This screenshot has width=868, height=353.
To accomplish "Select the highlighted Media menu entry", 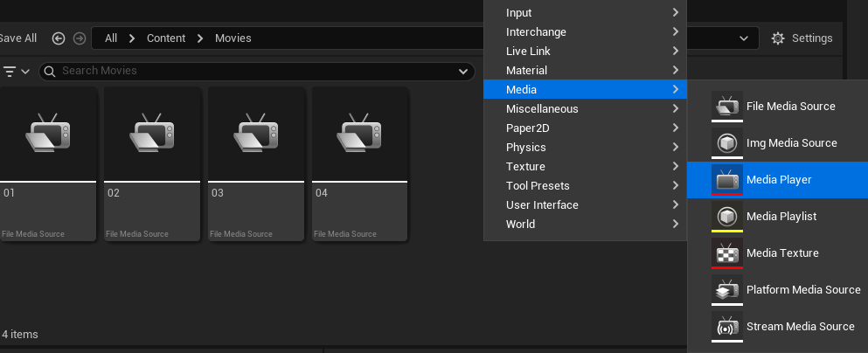I will tap(585, 90).
